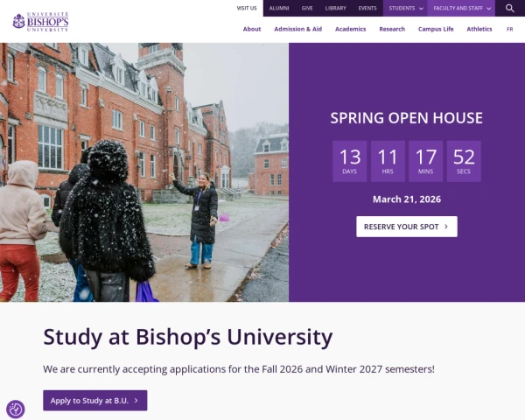View the Events page
Screen dimensions: 525x420
[367, 8]
